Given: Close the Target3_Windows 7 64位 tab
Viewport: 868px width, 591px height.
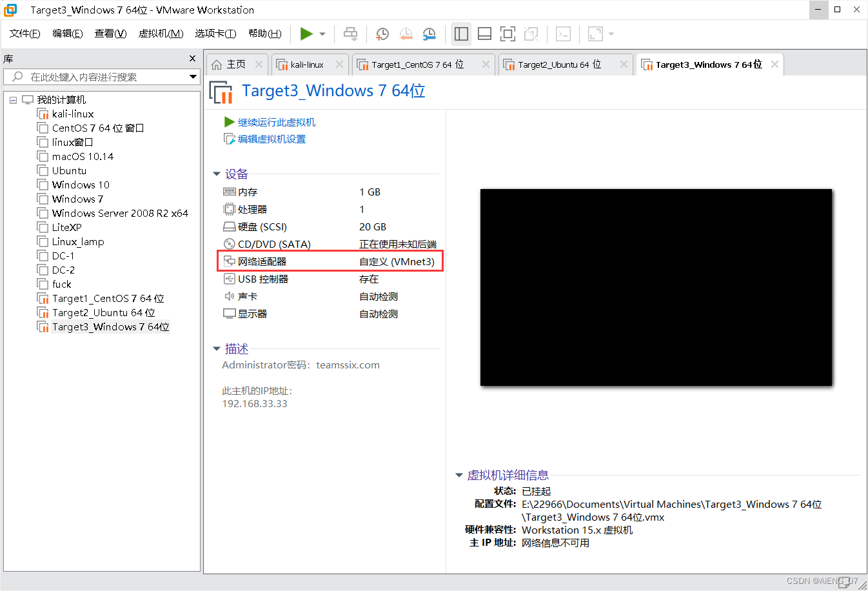Looking at the screenshot, I should [774, 65].
